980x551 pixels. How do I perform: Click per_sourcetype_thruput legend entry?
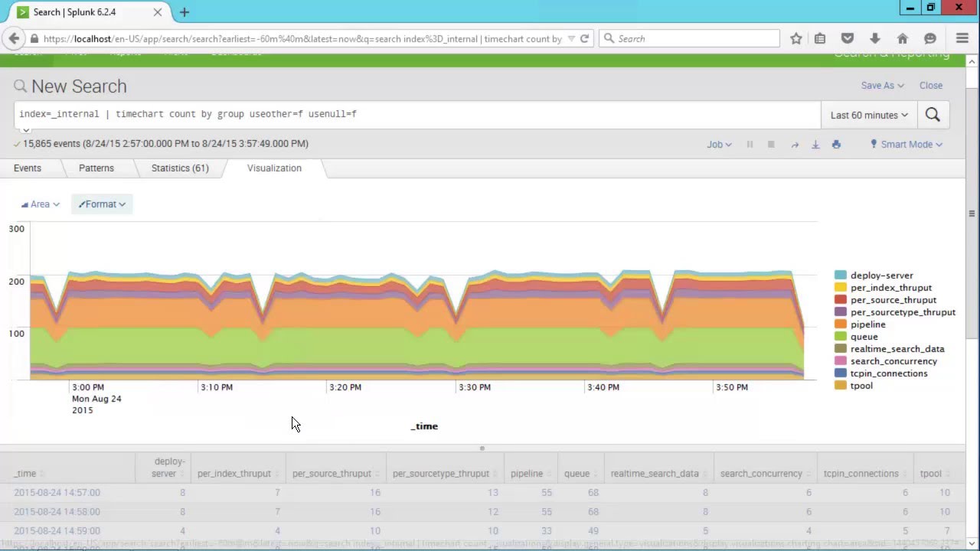(895, 312)
